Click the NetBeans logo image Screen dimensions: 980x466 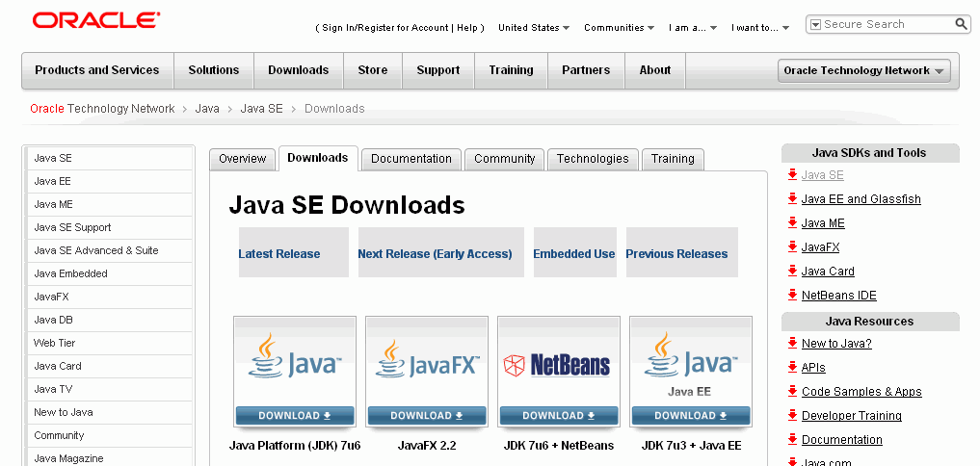click(557, 365)
